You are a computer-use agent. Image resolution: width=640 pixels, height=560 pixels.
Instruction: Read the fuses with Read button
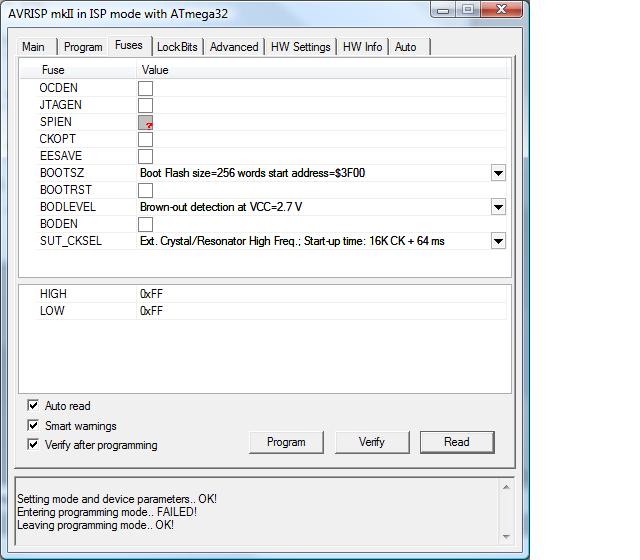[457, 442]
